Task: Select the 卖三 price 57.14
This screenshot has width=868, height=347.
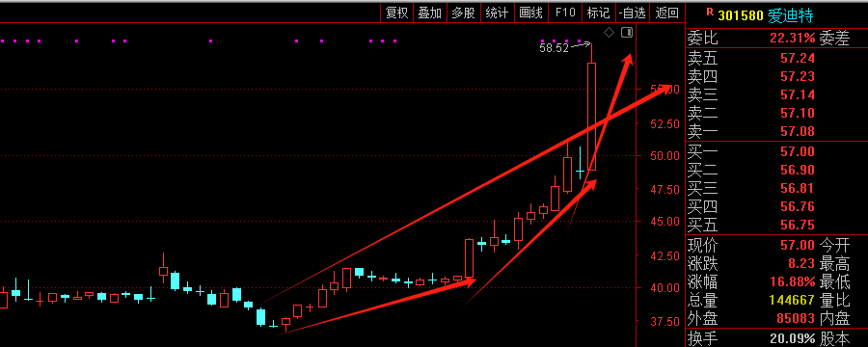Action: click(x=798, y=95)
